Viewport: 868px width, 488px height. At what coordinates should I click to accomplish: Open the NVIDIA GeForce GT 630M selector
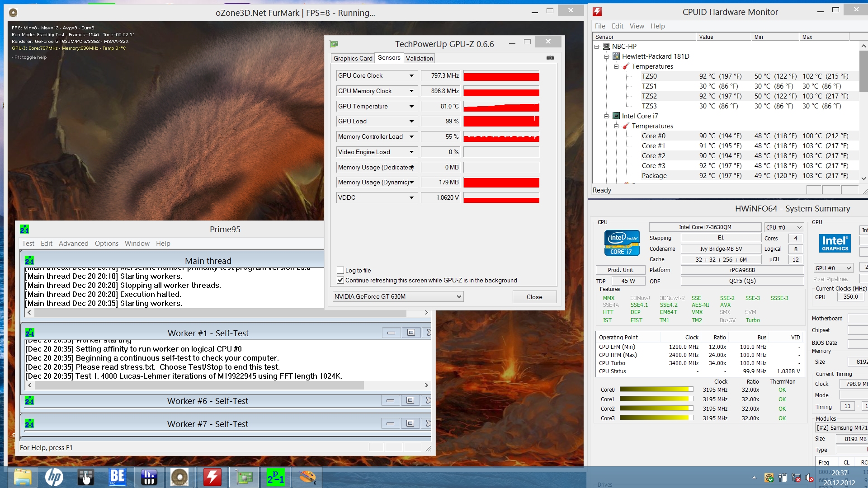[x=398, y=296]
